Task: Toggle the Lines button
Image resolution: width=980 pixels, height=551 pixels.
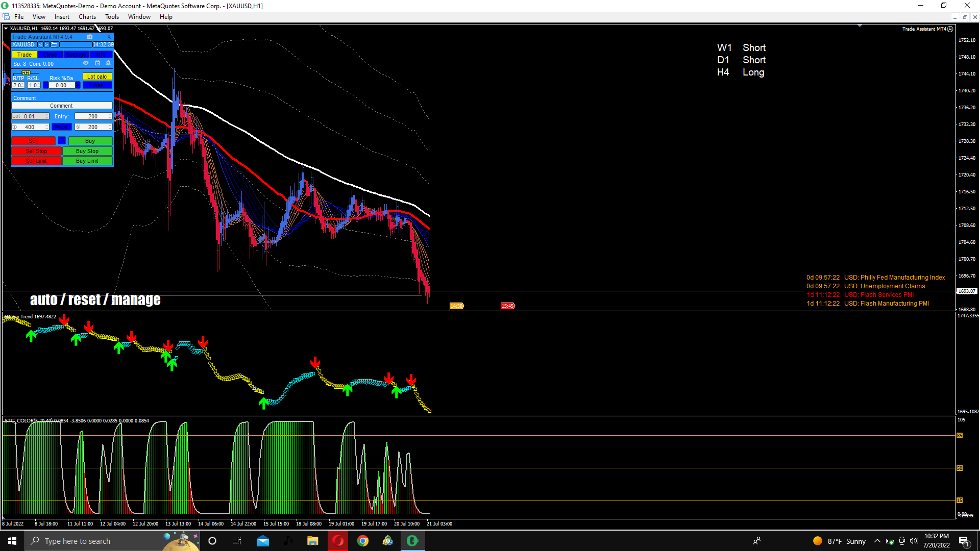Action: [97, 85]
